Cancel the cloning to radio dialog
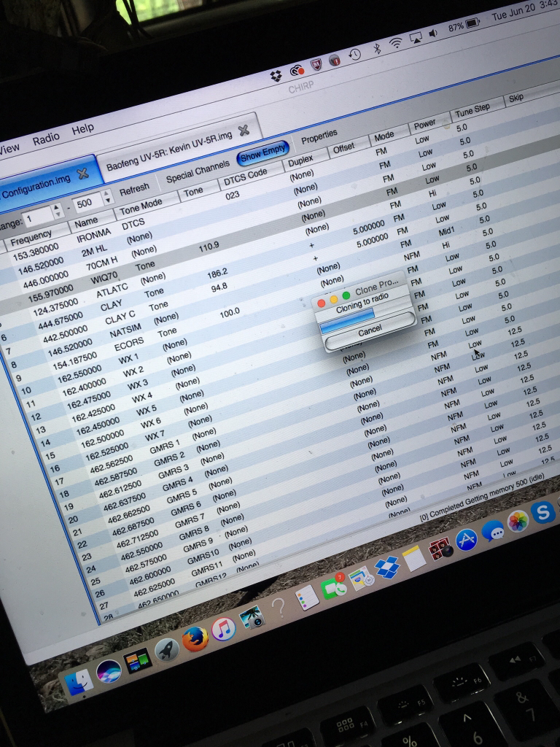Screen dimensions: 560x747 point(370,330)
